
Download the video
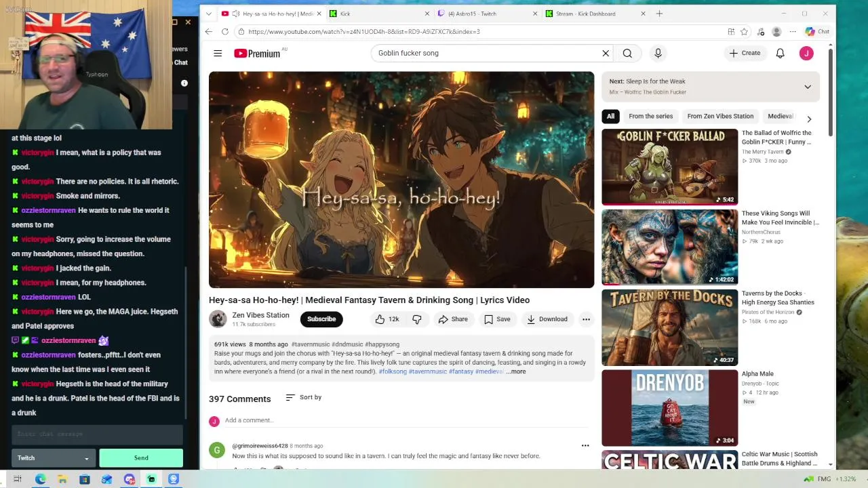(547, 319)
